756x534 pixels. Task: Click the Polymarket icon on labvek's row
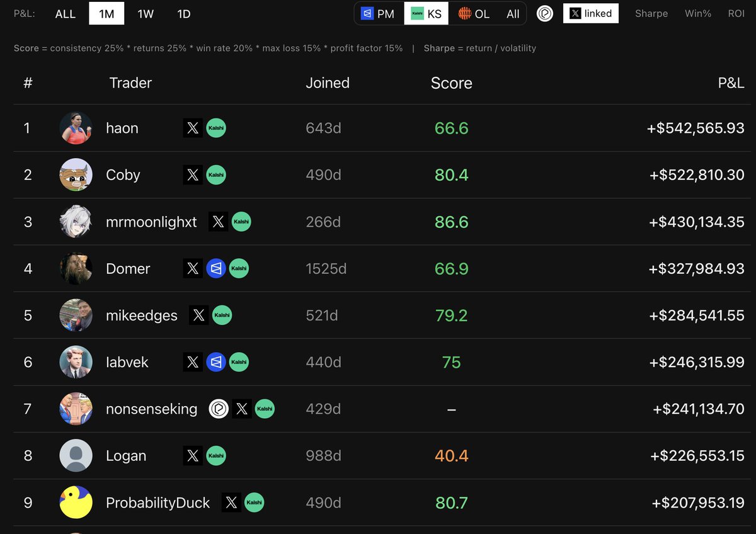215,362
